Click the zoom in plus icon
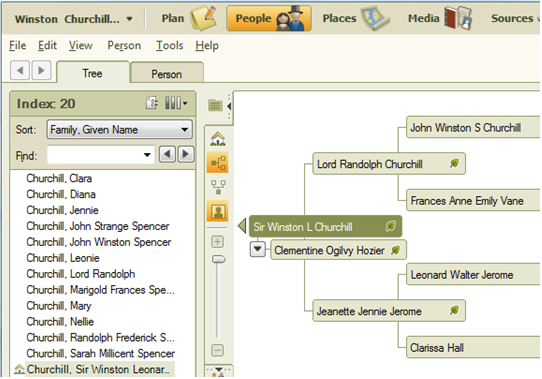The image size is (542, 379). (x=217, y=241)
